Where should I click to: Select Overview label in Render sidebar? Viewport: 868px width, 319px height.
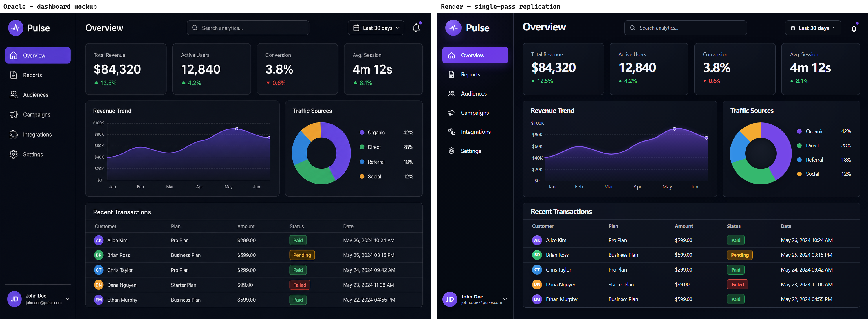pos(473,55)
